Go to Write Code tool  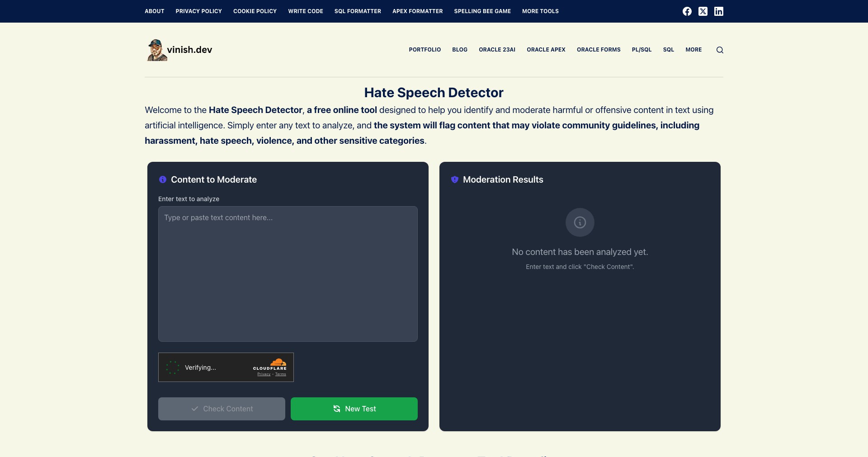[x=306, y=11]
